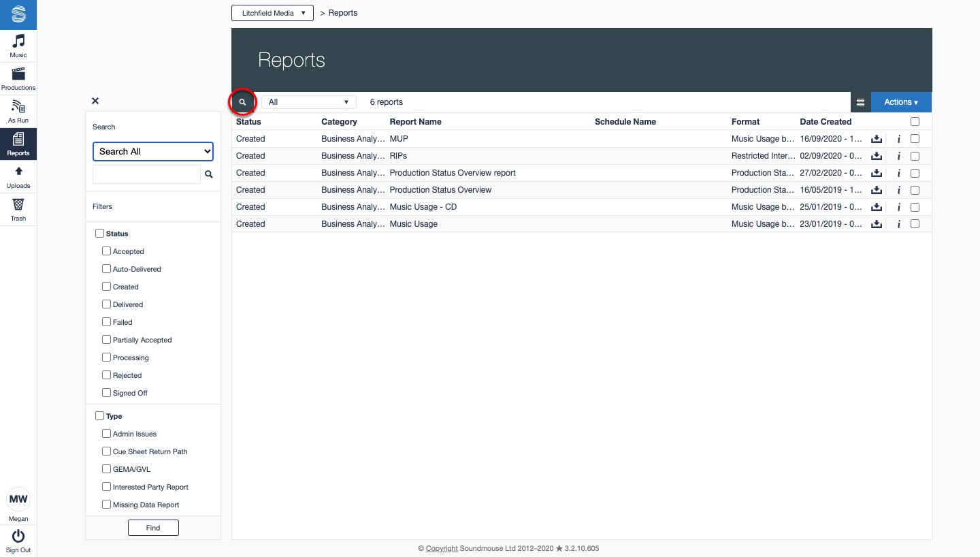This screenshot has height=557, width=980.
Task: Open the Reports sidebar item
Action: (x=18, y=144)
